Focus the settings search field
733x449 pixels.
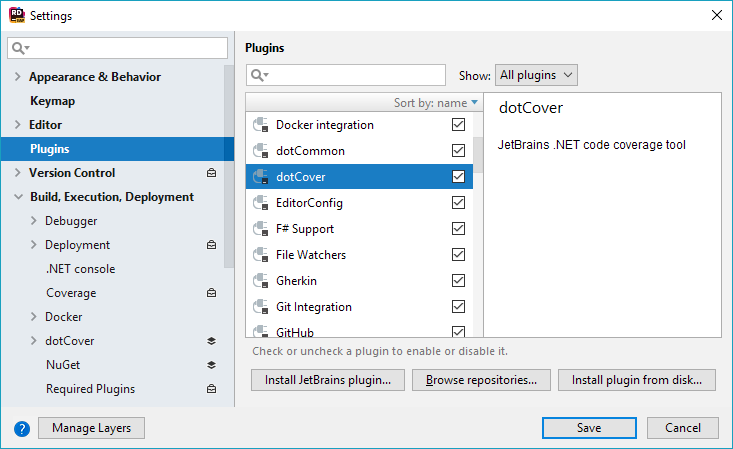pyautogui.click(x=117, y=48)
